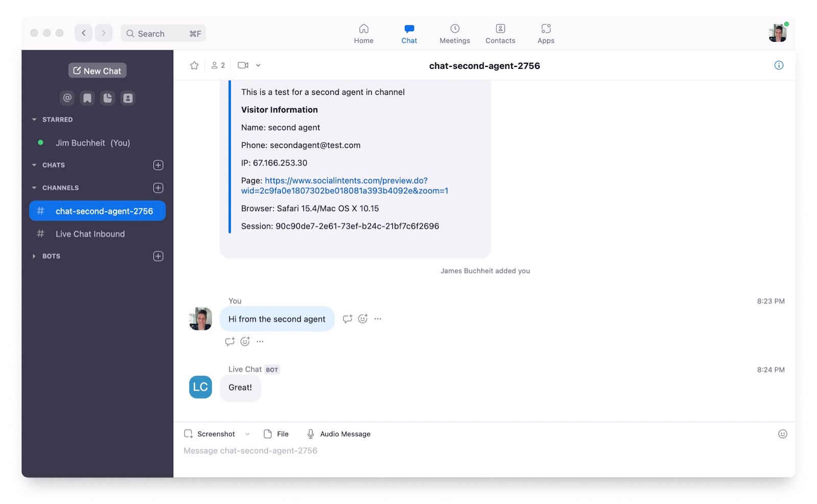Add a bot with plus icon

(158, 256)
